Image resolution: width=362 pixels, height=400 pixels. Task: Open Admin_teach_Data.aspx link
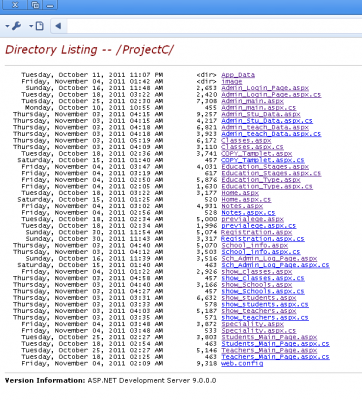[x=265, y=127]
